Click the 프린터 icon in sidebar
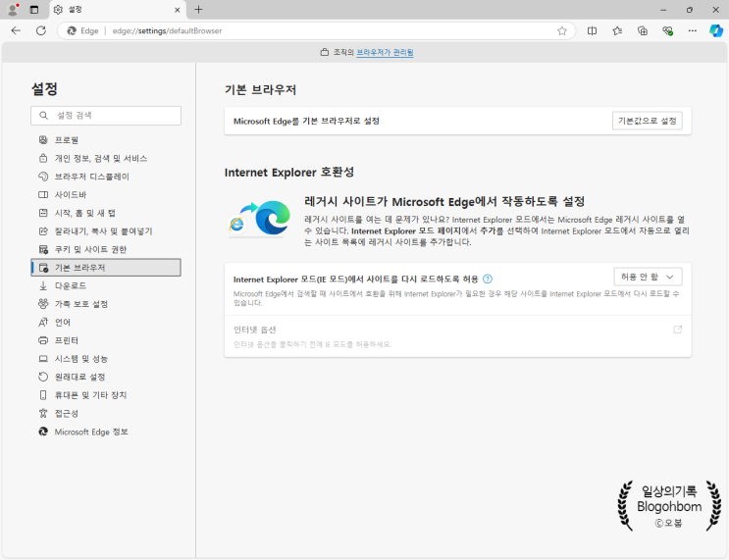Screen dimensions: 729x560 tap(43, 340)
